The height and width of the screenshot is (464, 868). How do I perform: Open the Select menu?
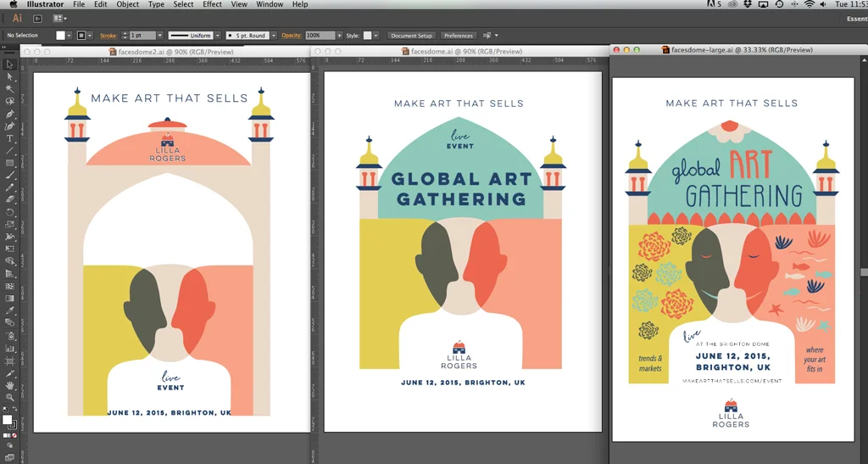pos(183,4)
